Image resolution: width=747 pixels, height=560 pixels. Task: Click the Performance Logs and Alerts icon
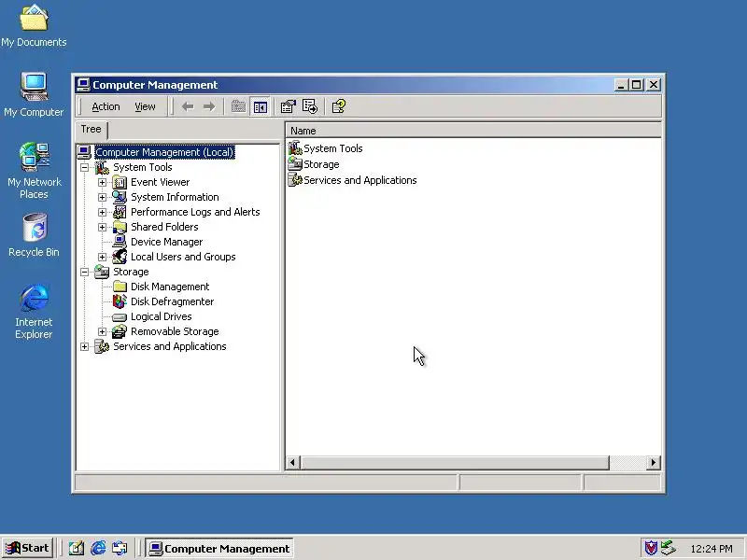pyautogui.click(x=120, y=212)
